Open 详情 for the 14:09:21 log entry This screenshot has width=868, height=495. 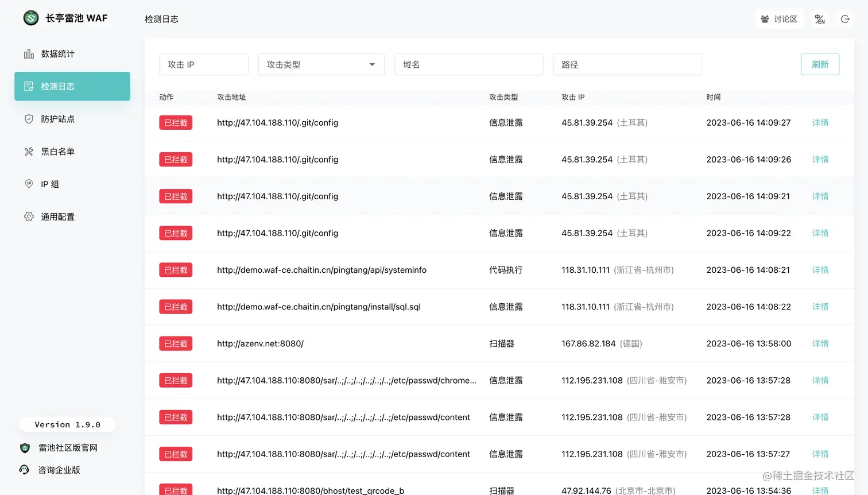[x=820, y=196]
